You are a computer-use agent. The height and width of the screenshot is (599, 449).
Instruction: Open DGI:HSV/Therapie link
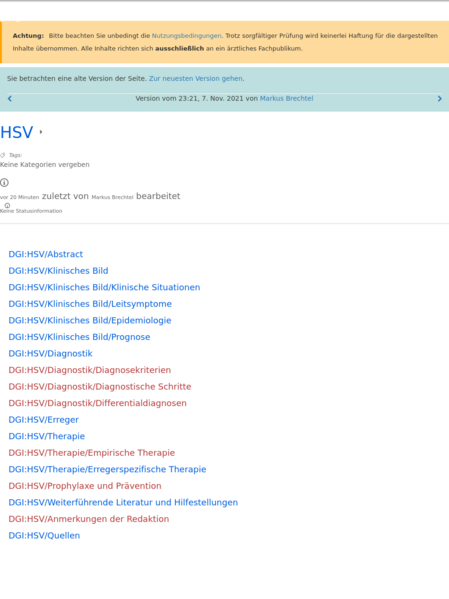47,436
